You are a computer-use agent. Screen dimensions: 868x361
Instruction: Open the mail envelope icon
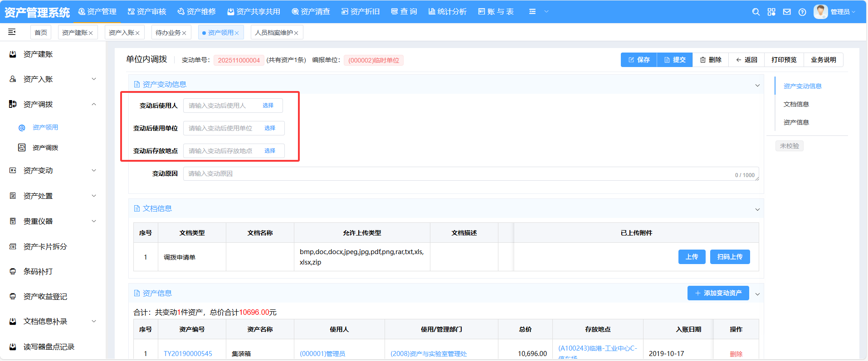pos(787,12)
